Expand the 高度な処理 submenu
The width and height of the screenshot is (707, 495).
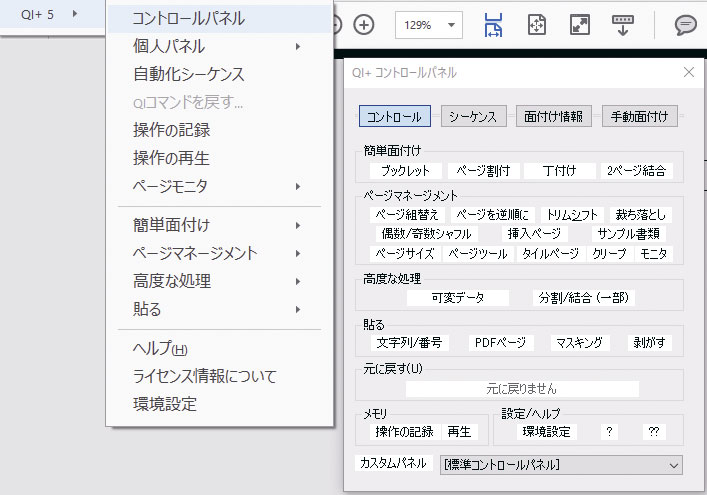pyautogui.click(x=220, y=281)
